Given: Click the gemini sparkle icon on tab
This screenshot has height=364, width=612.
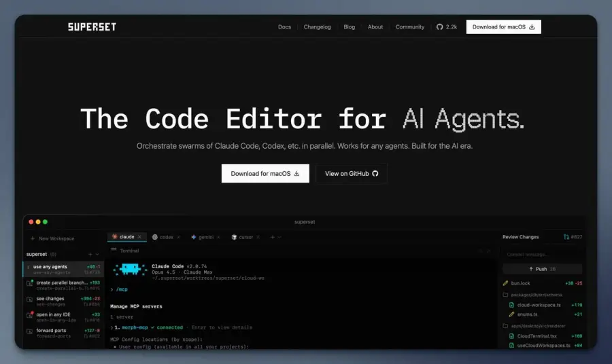Looking at the screenshot, I should click(194, 237).
